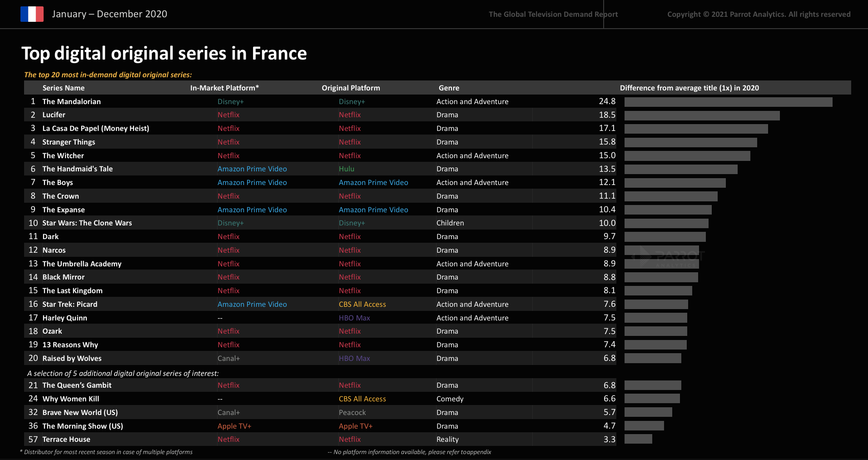Viewport: 868px width, 460px height.
Task: Click rank number 57
Action: point(33,440)
